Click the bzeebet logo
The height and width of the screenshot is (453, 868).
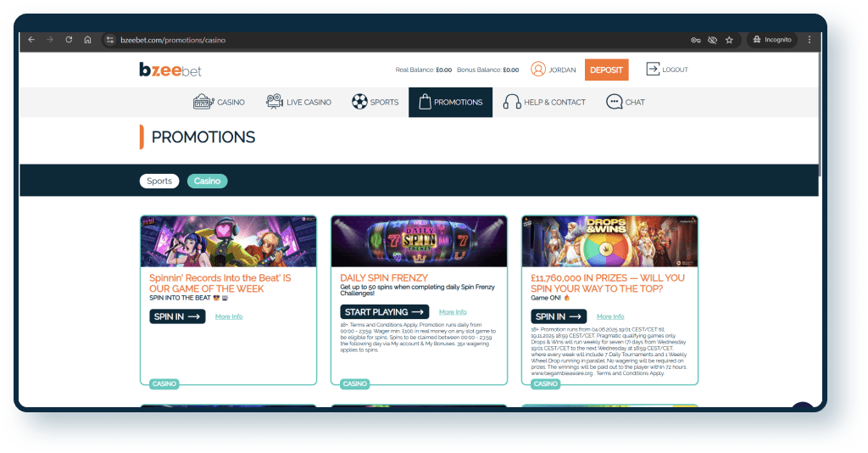(x=170, y=70)
